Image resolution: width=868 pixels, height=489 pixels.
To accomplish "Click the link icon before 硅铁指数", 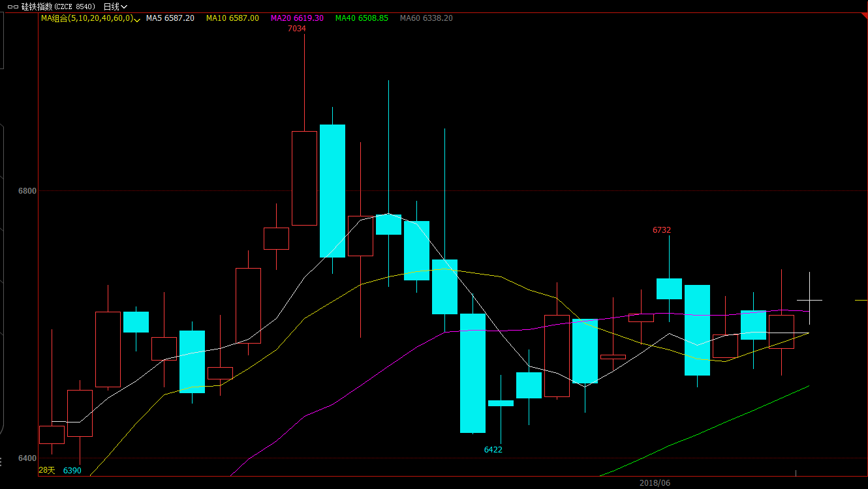I will (x=12, y=7).
